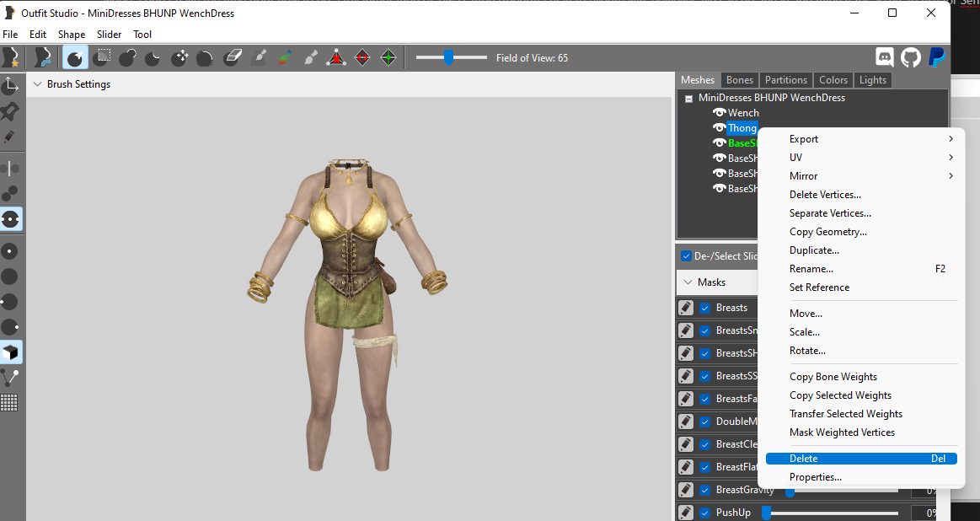The width and height of the screenshot is (980, 521).
Task: Click Delete in the context menu
Action: point(861,459)
